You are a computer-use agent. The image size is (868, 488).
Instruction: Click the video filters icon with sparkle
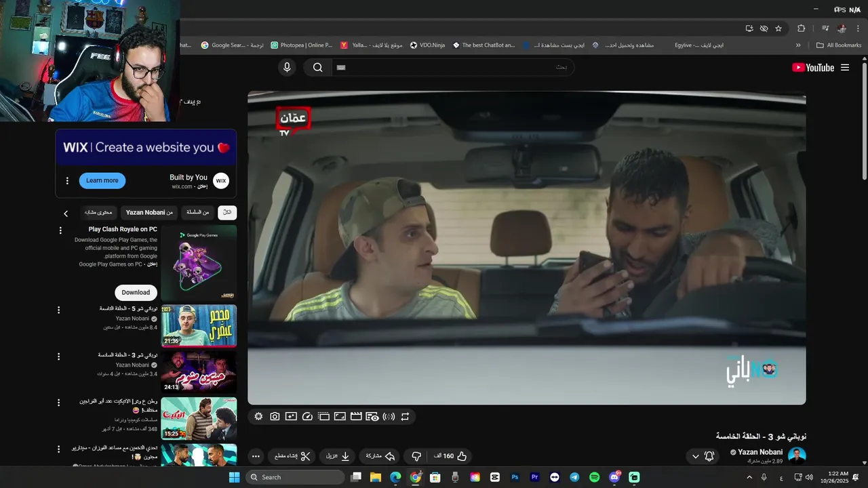[x=291, y=417]
